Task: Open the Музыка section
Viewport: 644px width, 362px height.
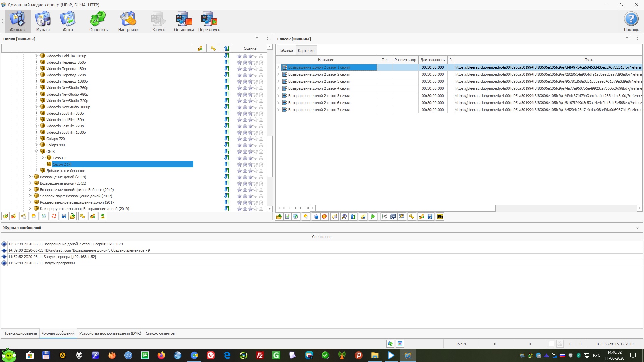Action: (x=43, y=21)
